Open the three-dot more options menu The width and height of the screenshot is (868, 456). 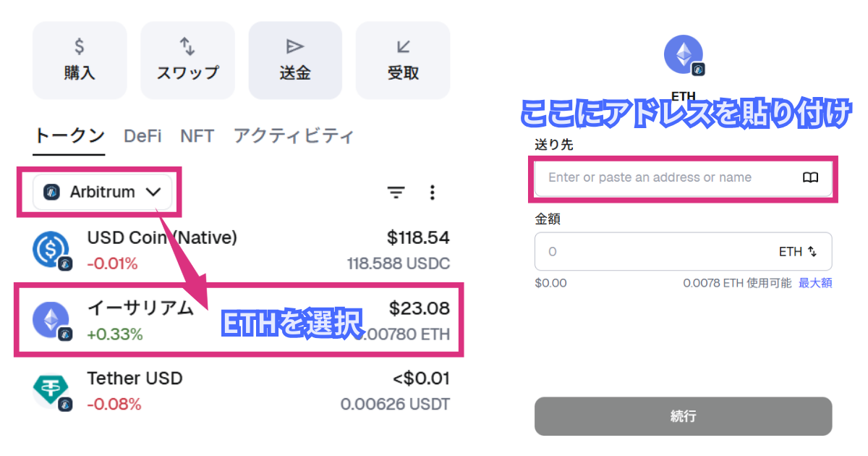tap(433, 193)
